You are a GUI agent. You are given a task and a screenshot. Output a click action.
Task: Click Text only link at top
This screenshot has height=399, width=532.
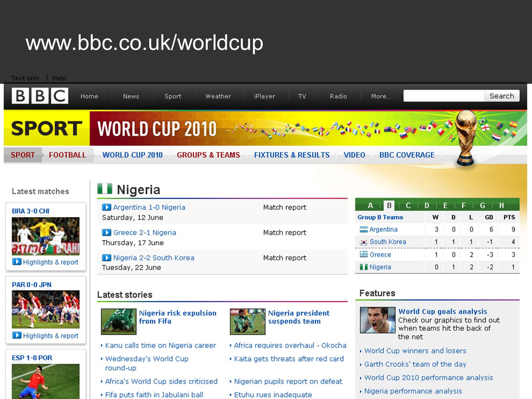tap(25, 78)
